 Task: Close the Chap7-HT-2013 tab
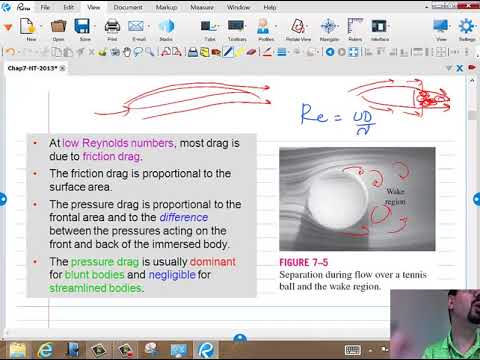tap(62, 68)
